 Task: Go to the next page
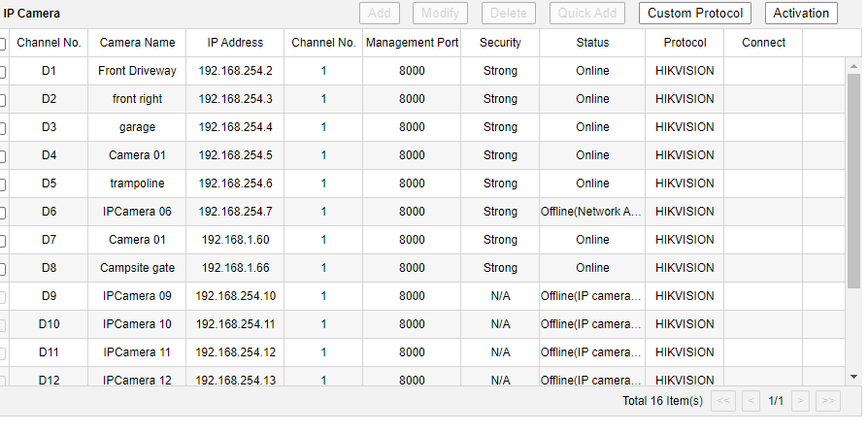[x=801, y=400]
